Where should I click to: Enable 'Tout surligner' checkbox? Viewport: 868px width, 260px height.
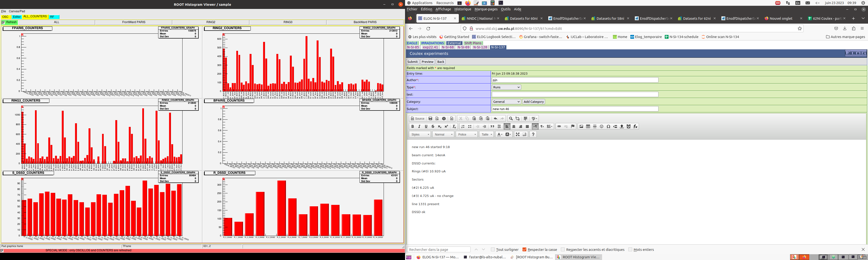[x=493, y=250]
